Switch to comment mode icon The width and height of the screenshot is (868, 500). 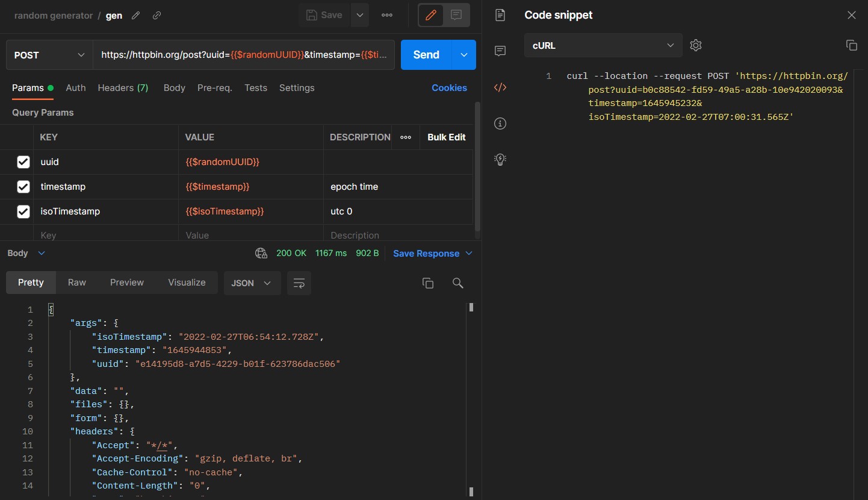(456, 16)
